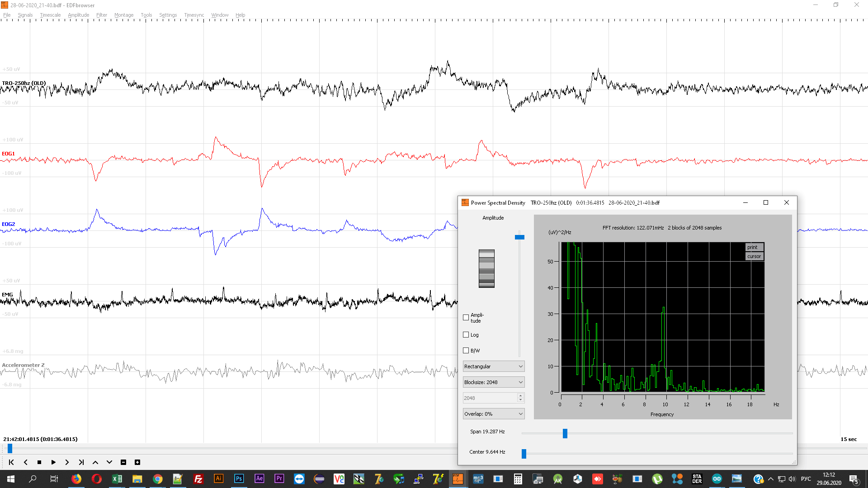
Task: Open Adobe Illustrator from the taskbar
Action: (219, 479)
